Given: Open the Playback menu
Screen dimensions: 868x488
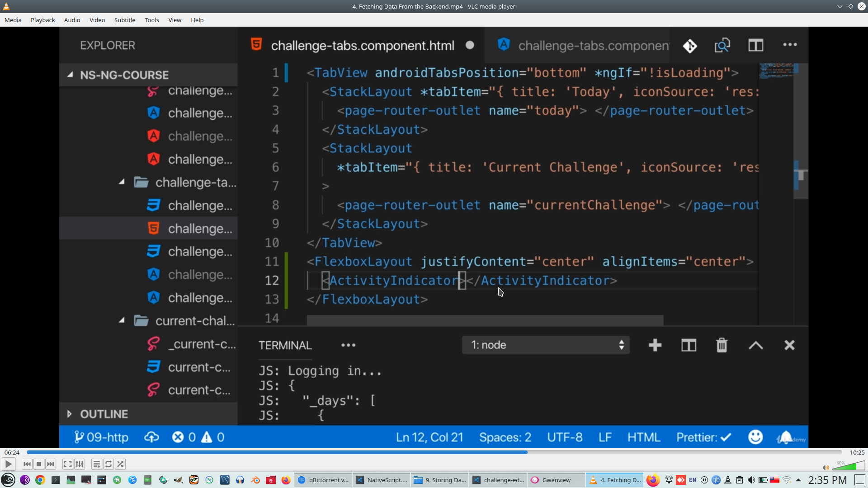Looking at the screenshot, I should point(42,20).
